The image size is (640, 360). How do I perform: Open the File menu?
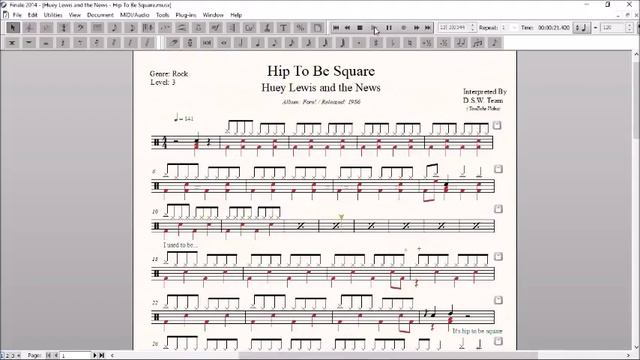click(x=17, y=15)
